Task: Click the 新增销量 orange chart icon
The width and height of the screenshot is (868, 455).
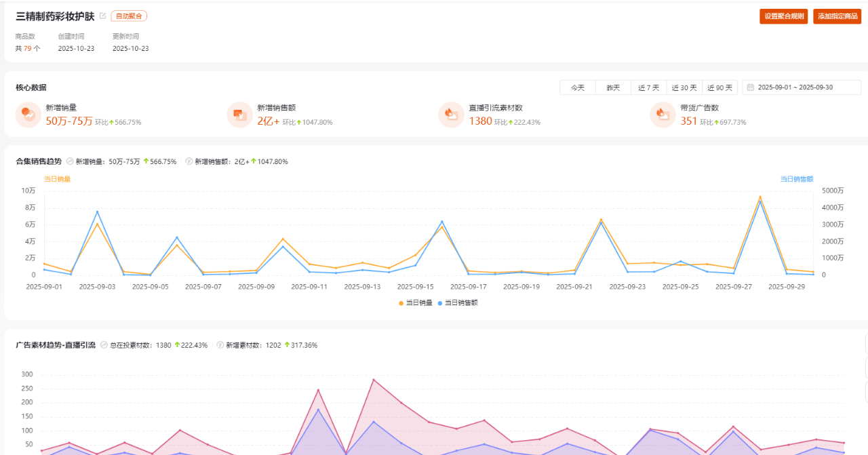Action: 28,115
